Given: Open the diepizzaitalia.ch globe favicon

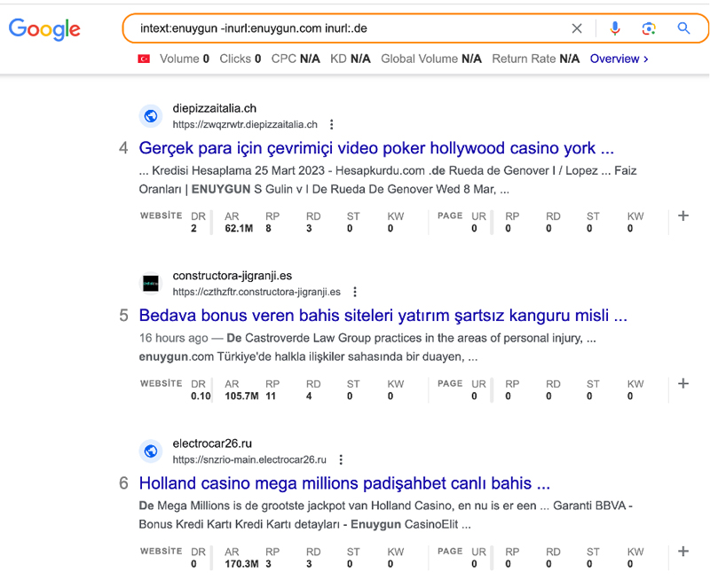Looking at the screenshot, I should coord(151,116).
